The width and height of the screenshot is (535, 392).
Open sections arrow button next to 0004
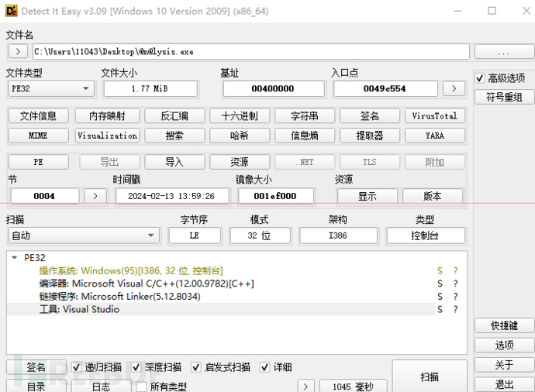(x=95, y=196)
